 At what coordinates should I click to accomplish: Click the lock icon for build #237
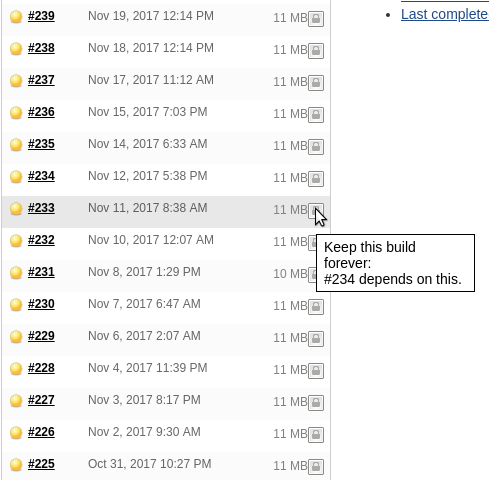[x=316, y=83]
